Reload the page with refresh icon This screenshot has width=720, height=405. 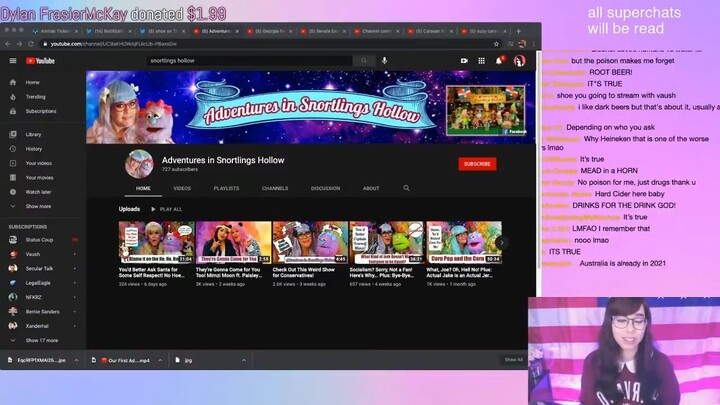(31, 44)
